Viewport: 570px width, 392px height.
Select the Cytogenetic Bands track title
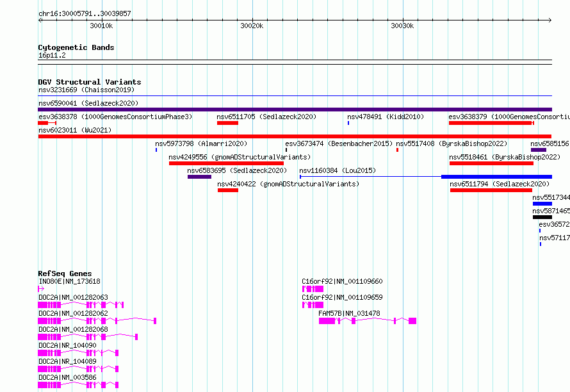coord(76,47)
